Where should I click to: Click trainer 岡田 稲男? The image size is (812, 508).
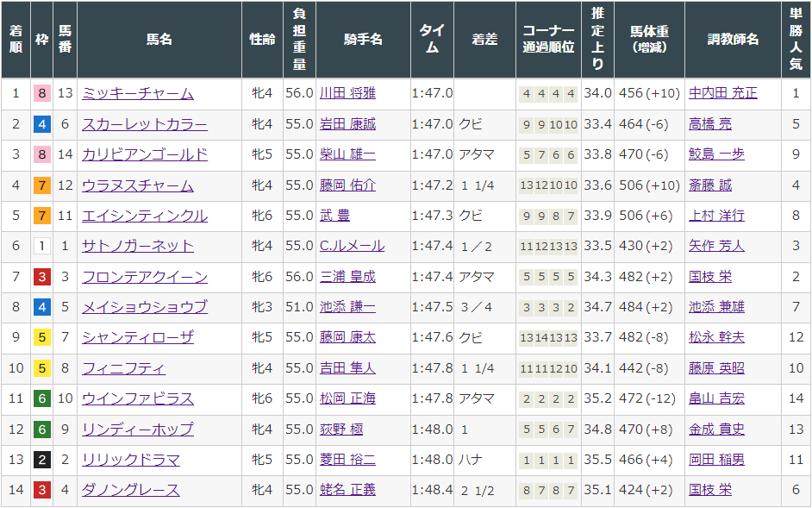(x=716, y=460)
